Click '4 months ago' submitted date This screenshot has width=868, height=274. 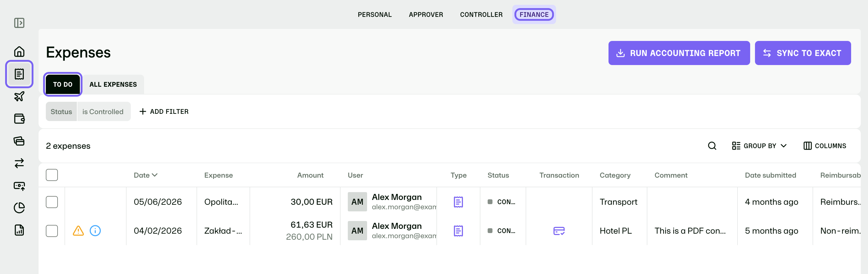click(x=771, y=202)
